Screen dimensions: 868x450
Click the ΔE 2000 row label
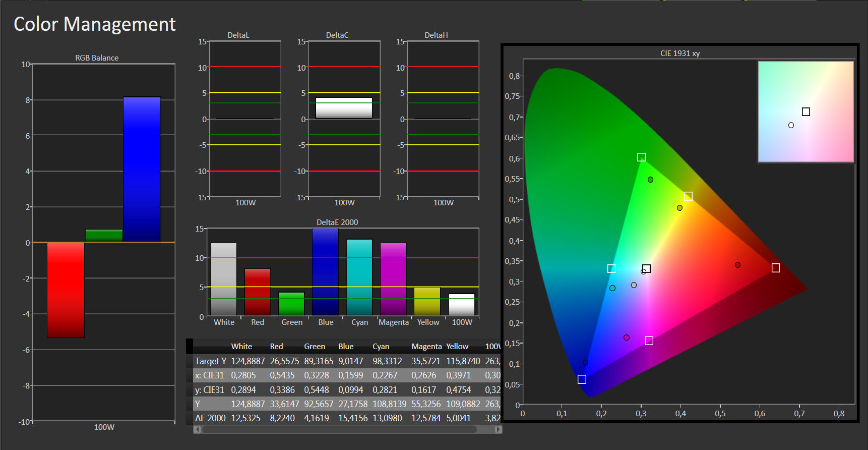point(210,418)
